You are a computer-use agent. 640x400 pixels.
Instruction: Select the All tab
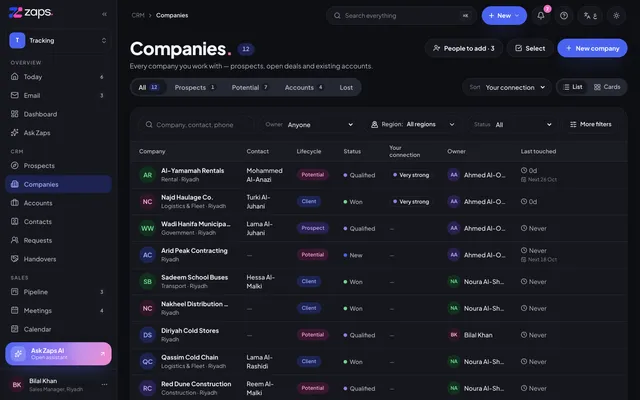click(149, 87)
